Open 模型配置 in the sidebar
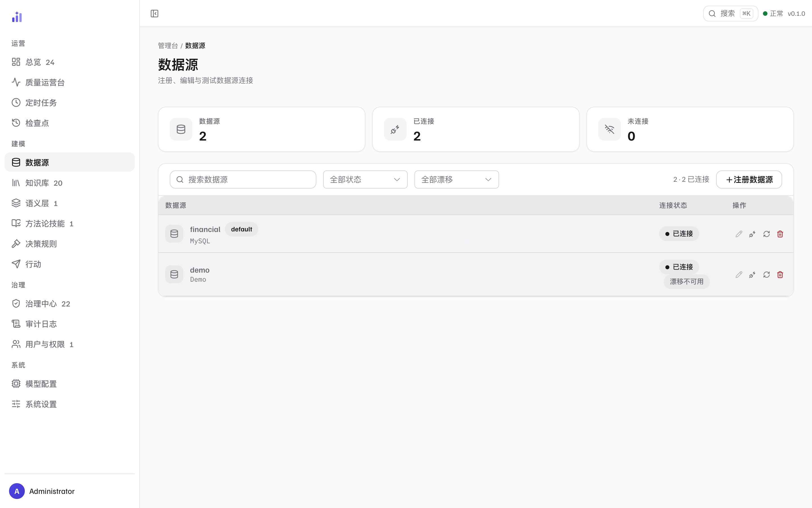This screenshot has width=812, height=508. [69, 384]
